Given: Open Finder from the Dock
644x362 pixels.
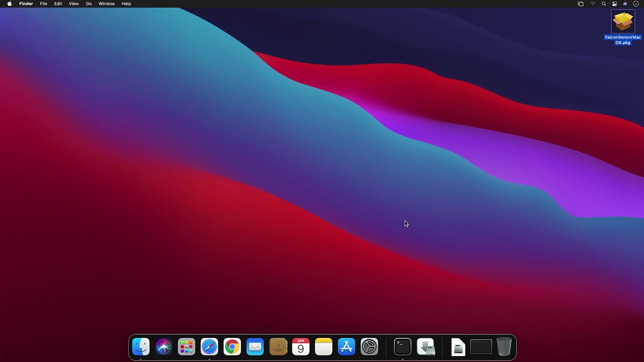Looking at the screenshot, I should point(140,347).
